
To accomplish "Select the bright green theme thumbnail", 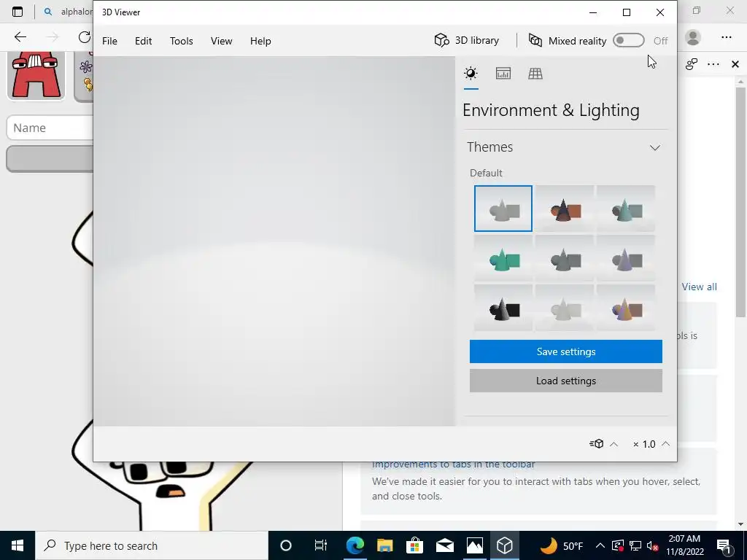I will [503, 258].
